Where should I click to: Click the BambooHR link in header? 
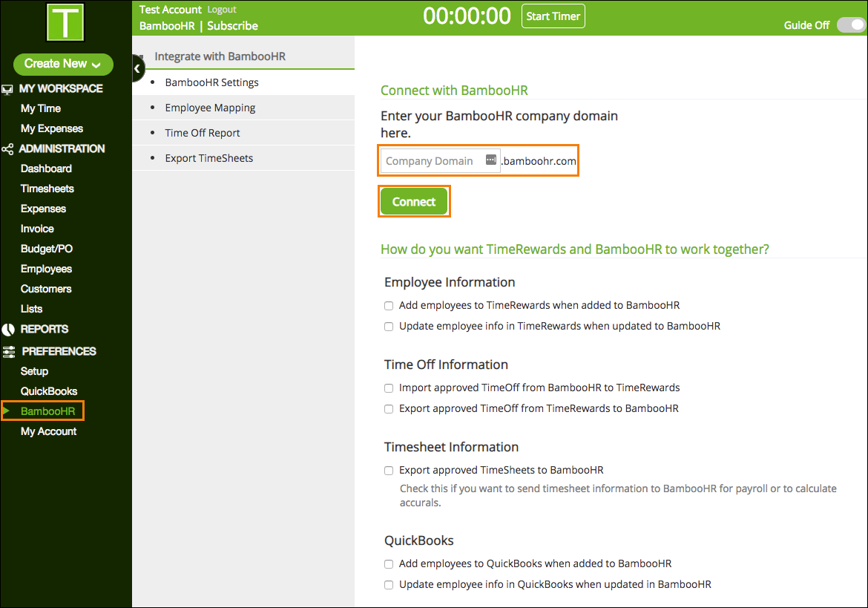(167, 26)
